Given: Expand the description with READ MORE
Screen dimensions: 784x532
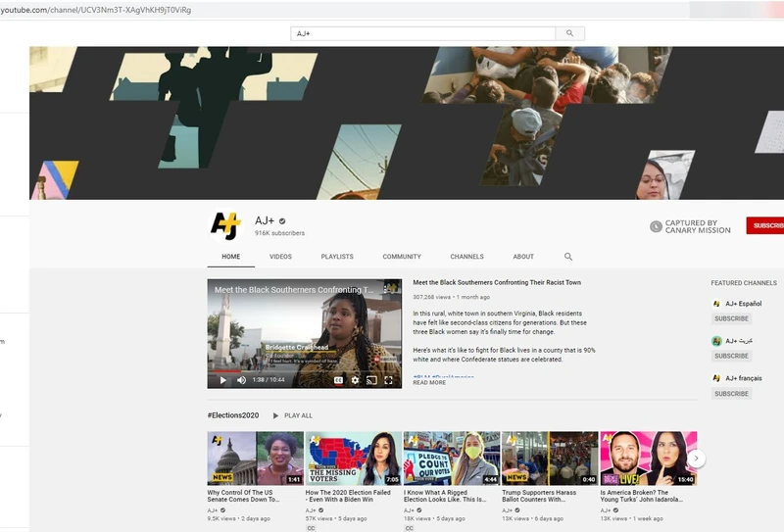Looking at the screenshot, I should tap(429, 383).
